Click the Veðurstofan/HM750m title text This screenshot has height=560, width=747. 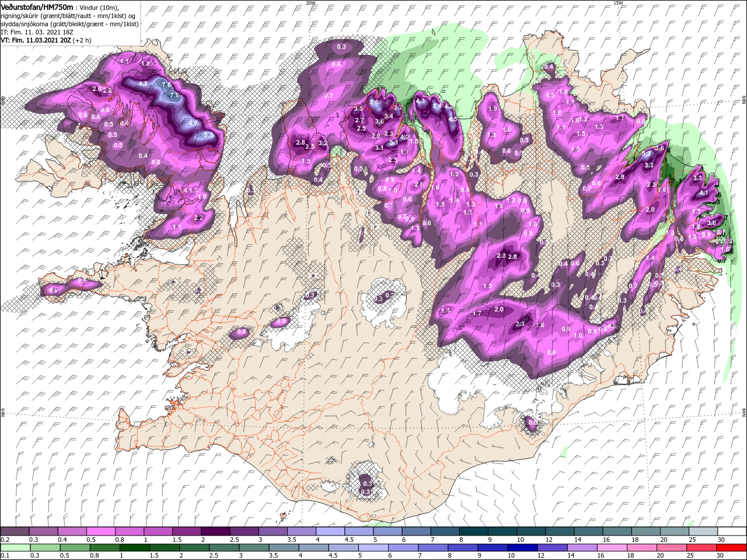pos(37,7)
